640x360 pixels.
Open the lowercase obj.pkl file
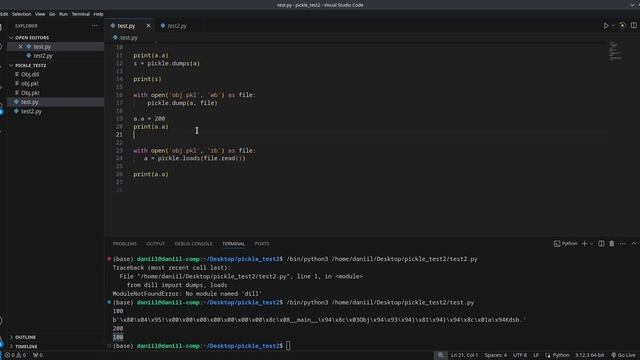point(29,84)
